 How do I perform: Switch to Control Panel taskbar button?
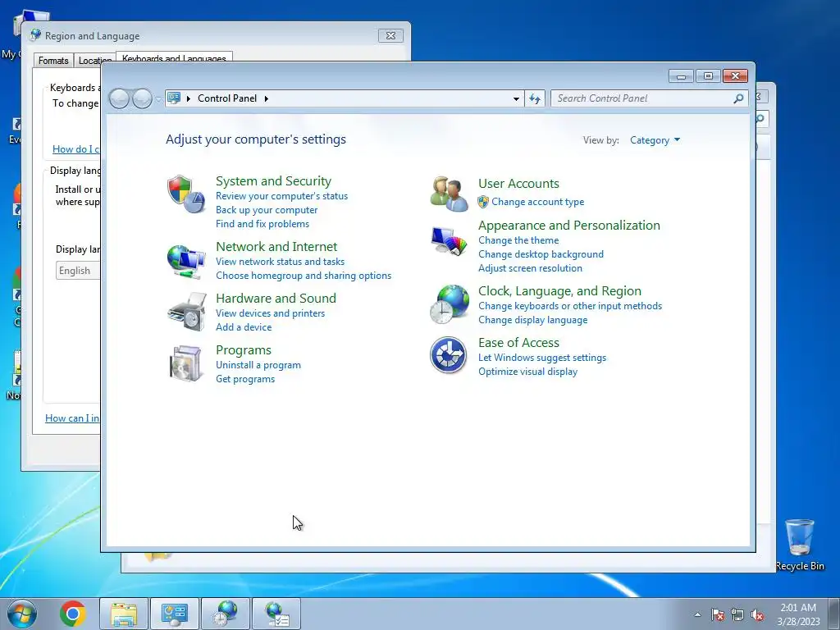(x=174, y=614)
